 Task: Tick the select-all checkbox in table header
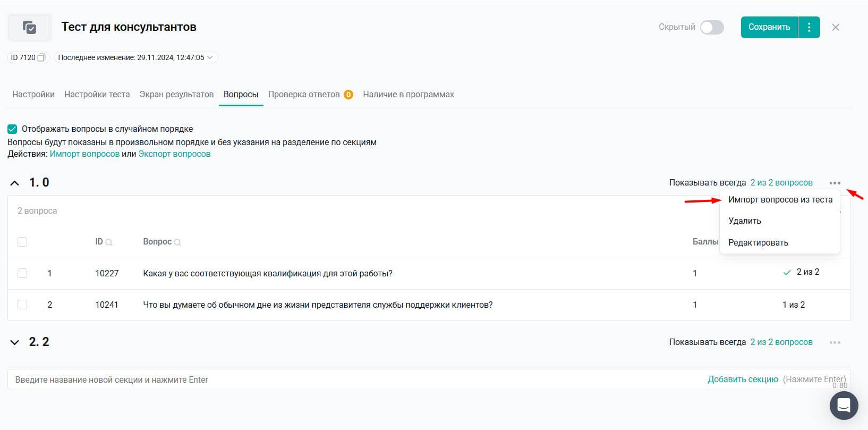pyautogui.click(x=22, y=242)
